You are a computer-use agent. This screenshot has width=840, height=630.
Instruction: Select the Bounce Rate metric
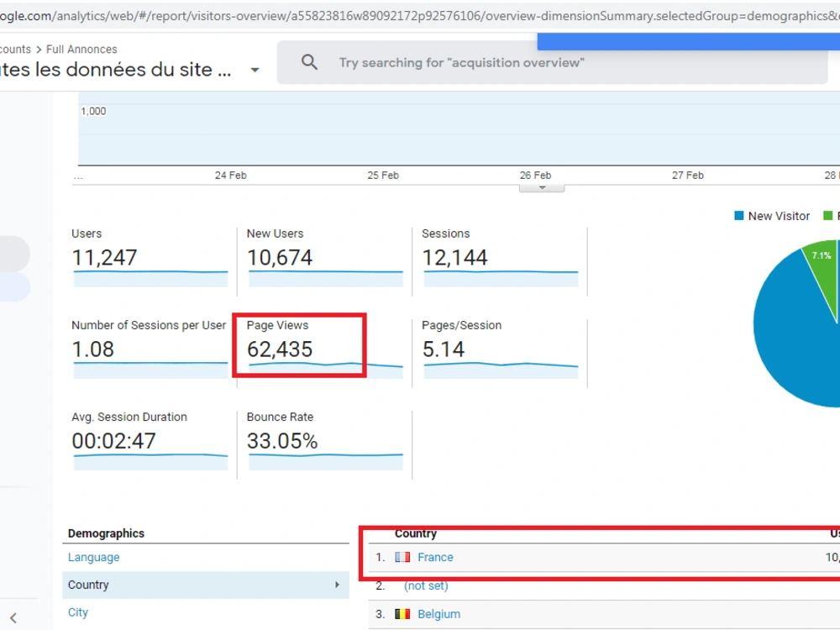coord(325,440)
